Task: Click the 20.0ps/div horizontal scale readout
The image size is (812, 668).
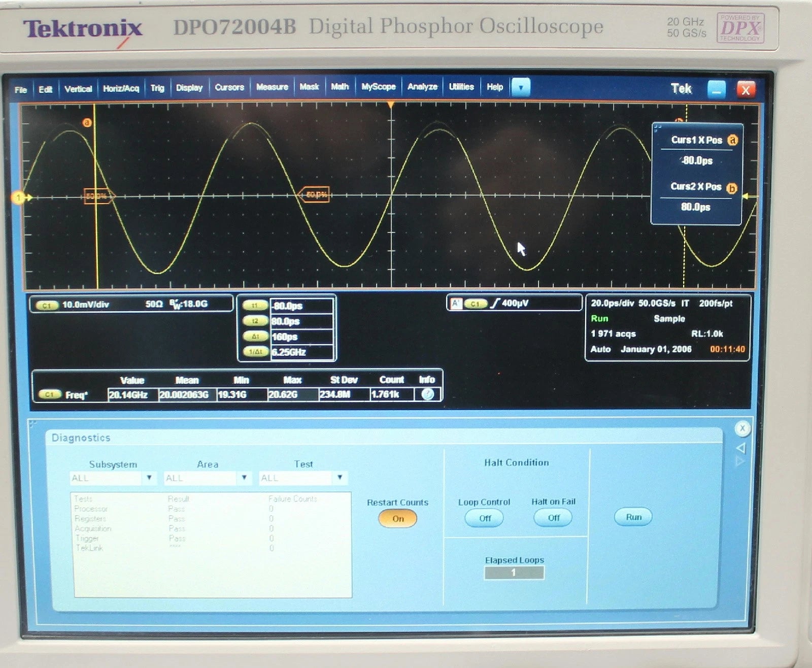Action: click(x=613, y=303)
